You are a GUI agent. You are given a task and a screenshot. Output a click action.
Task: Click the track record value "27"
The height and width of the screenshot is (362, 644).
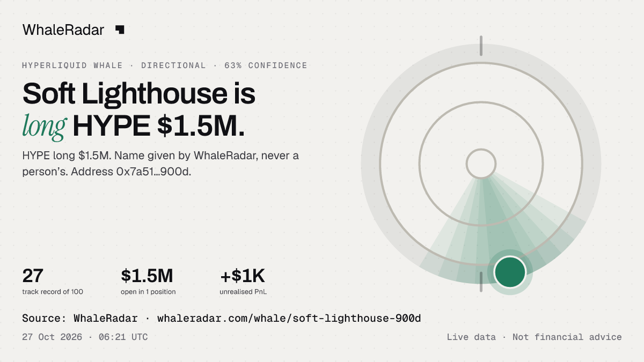pos(33,276)
